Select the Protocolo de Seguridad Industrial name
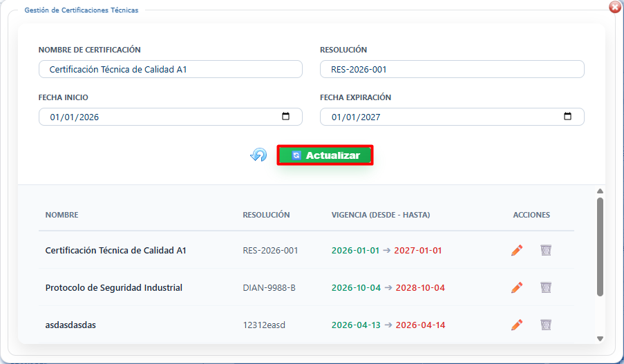 (x=114, y=287)
